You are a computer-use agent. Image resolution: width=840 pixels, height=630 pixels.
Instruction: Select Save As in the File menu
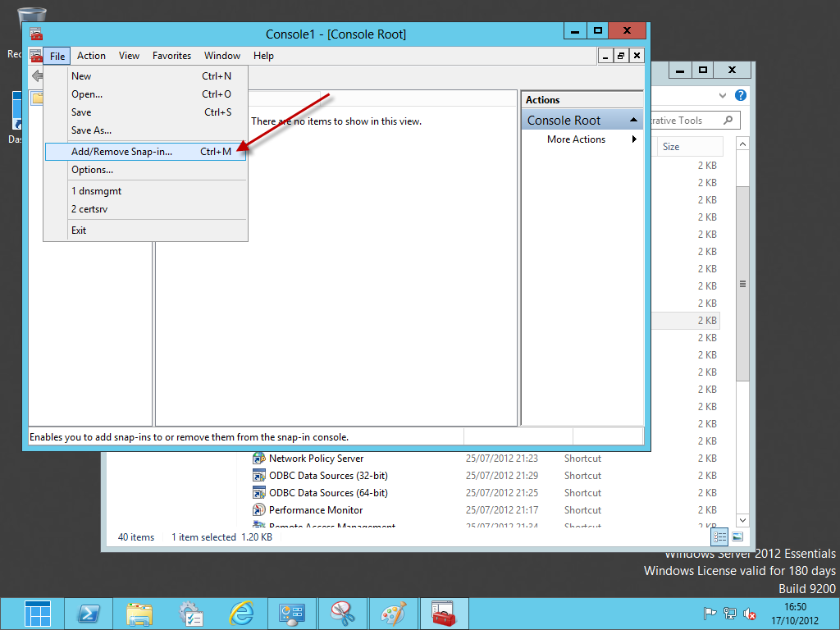pos(91,130)
